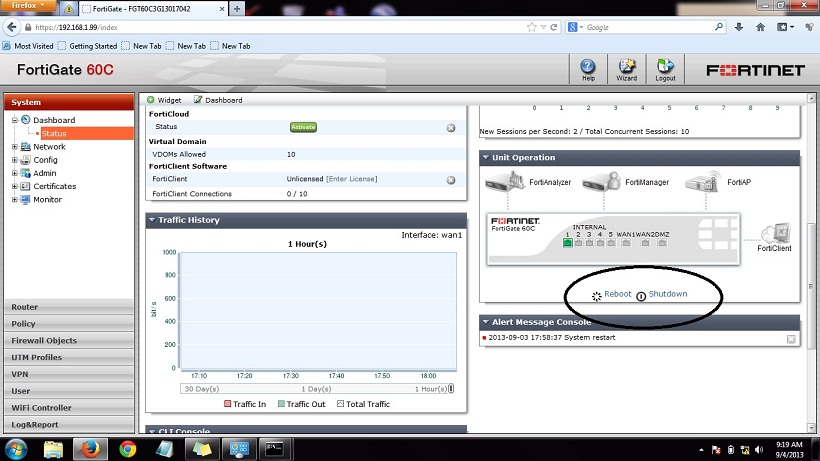The height and width of the screenshot is (461, 820).
Task: Open the Firefox home page
Action: click(x=760, y=27)
